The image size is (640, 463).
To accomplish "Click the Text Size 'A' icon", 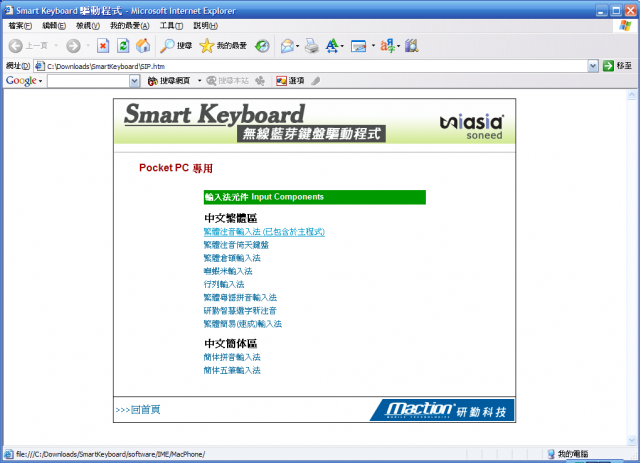I will pos(332,46).
